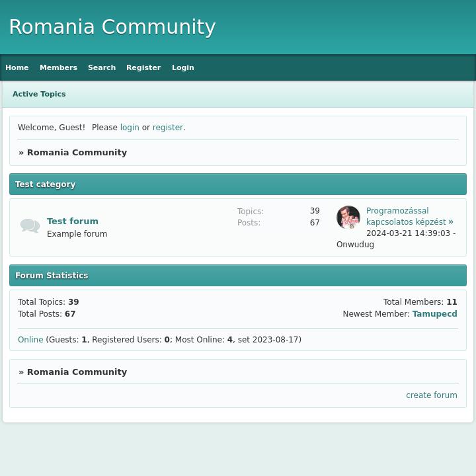The height and width of the screenshot is (476, 476).
Task: Open the Test forum link
Action: coord(73,221)
